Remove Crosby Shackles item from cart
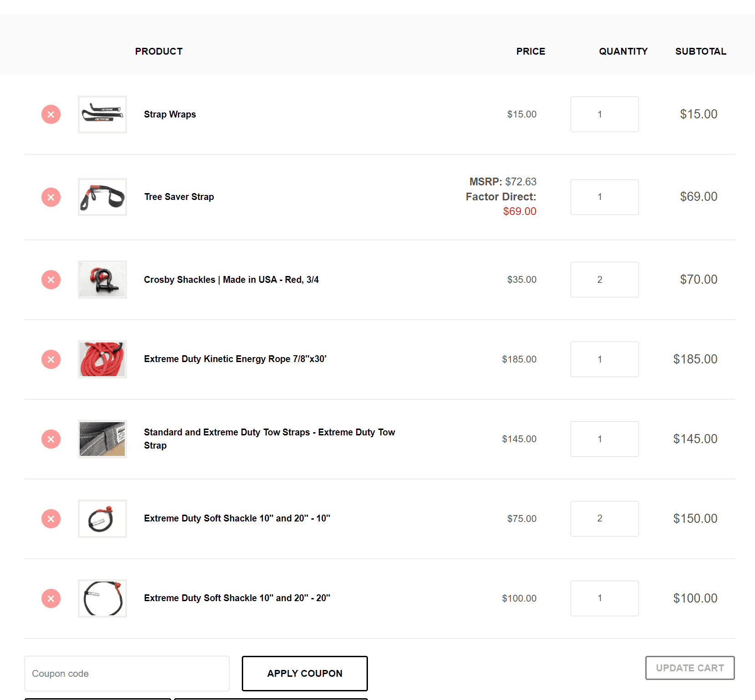755x700 pixels. [x=51, y=280]
